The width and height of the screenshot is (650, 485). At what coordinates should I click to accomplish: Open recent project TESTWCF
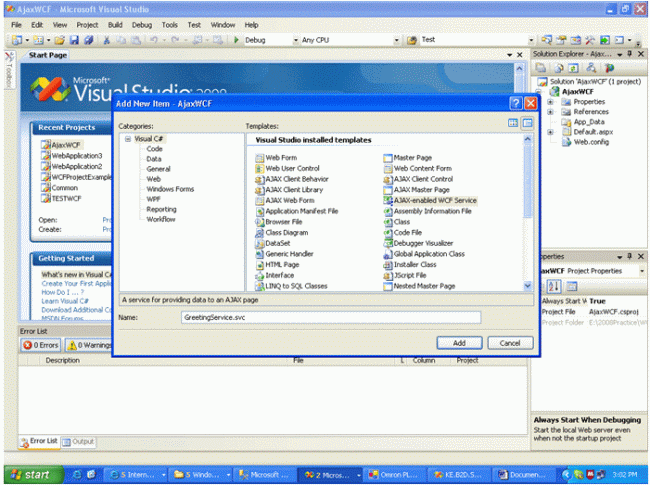[x=61, y=199]
